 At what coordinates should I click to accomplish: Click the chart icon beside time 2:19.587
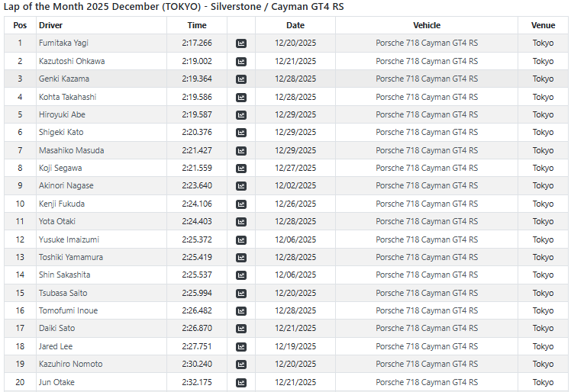click(241, 115)
